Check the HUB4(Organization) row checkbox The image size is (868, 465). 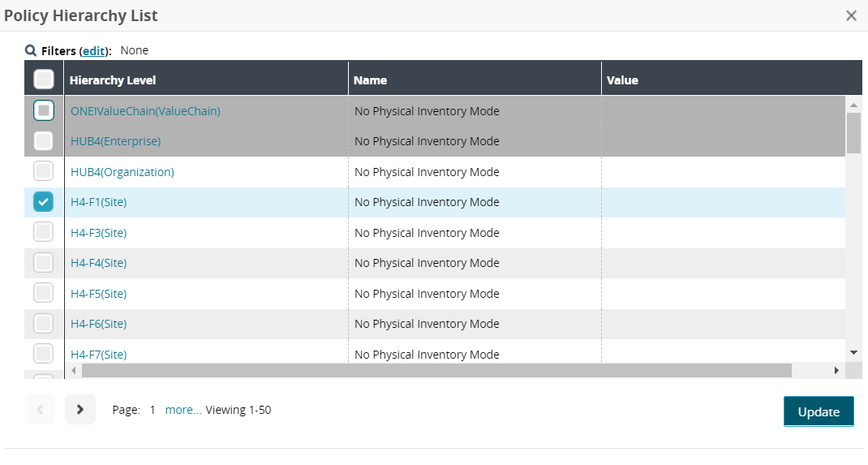click(43, 171)
